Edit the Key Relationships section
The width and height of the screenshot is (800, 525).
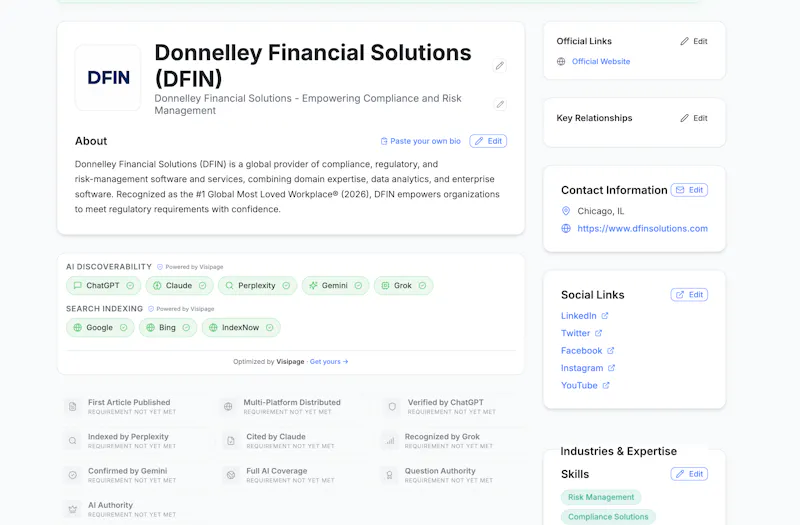point(694,118)
